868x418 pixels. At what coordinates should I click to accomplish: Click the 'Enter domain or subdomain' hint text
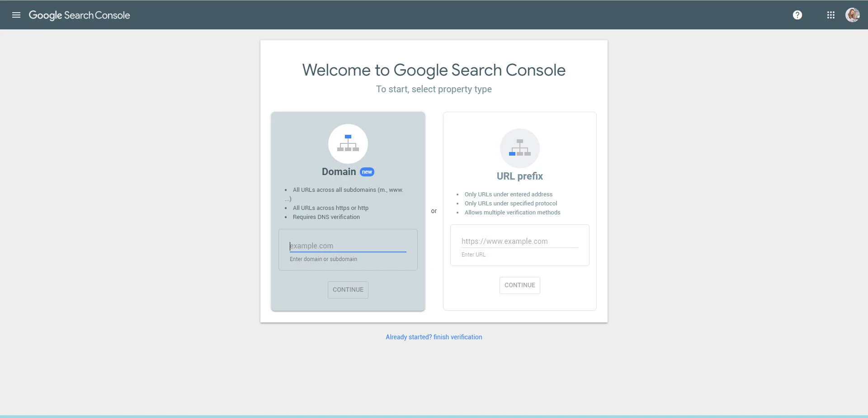pyautogui.click(x=323, y=259)
